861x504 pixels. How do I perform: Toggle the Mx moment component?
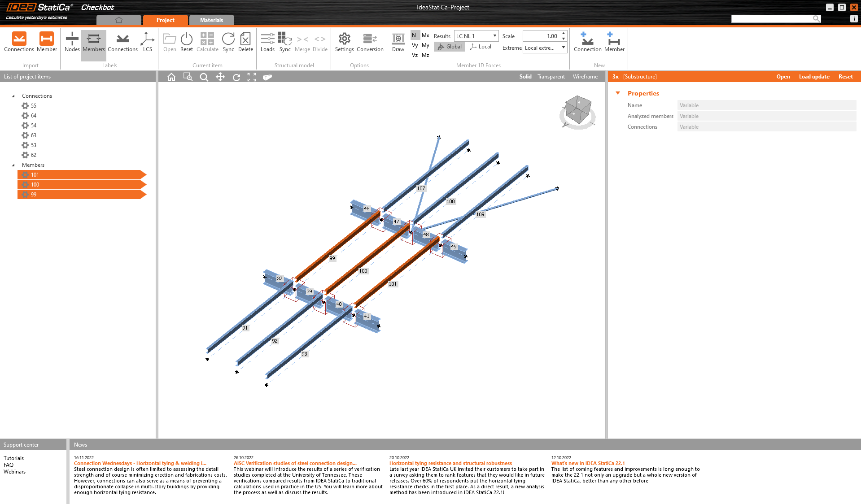[x=425, y=35]
